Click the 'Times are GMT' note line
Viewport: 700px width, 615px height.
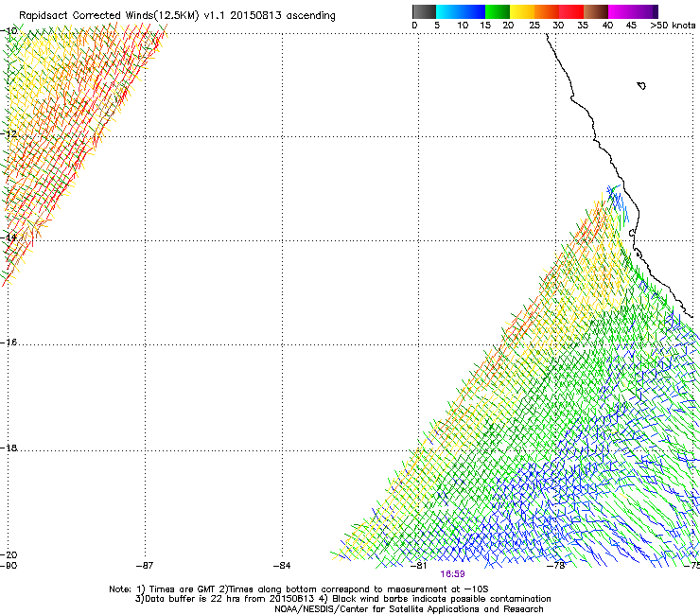pyautogui.click(x=298, y=589)
